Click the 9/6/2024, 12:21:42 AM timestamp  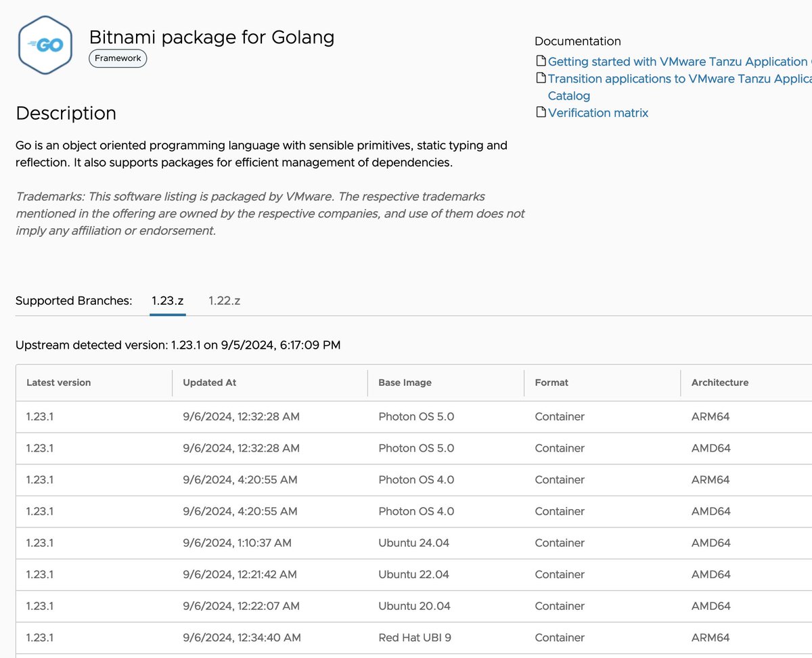240,575
